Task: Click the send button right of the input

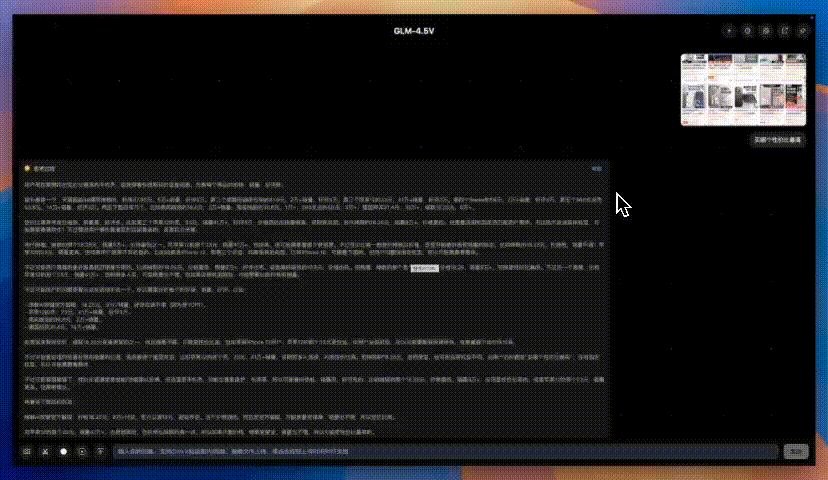Action: coord(796,451)
